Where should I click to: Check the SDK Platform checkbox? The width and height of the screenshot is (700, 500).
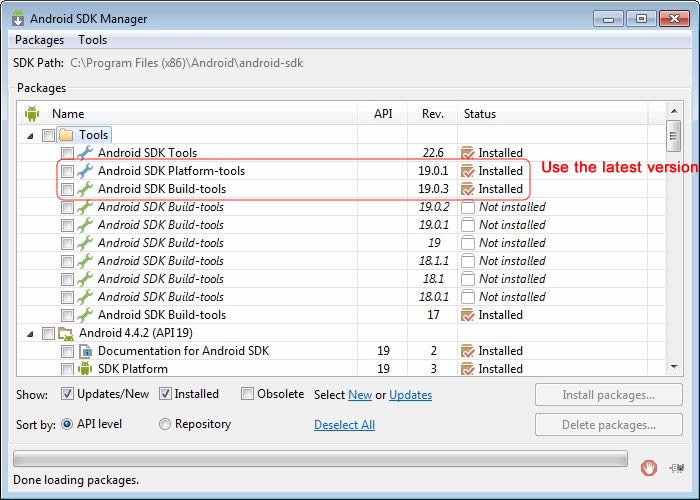tap(67, 369)
